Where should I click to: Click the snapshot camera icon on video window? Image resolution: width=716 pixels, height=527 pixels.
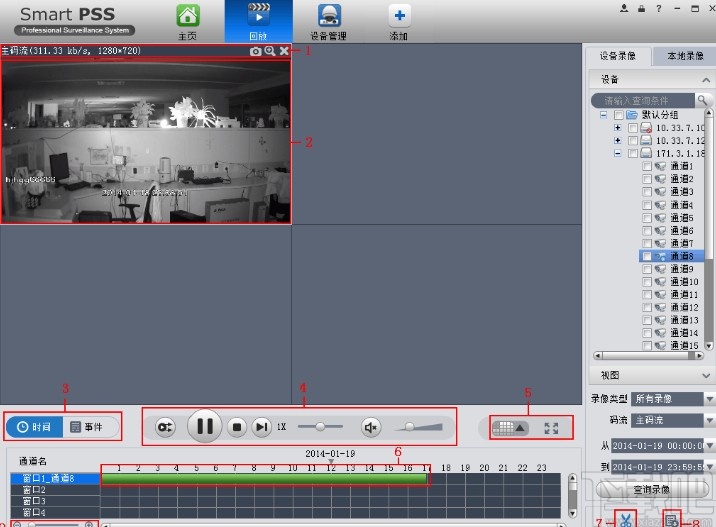pyautogui.click(x=255, y=50)
